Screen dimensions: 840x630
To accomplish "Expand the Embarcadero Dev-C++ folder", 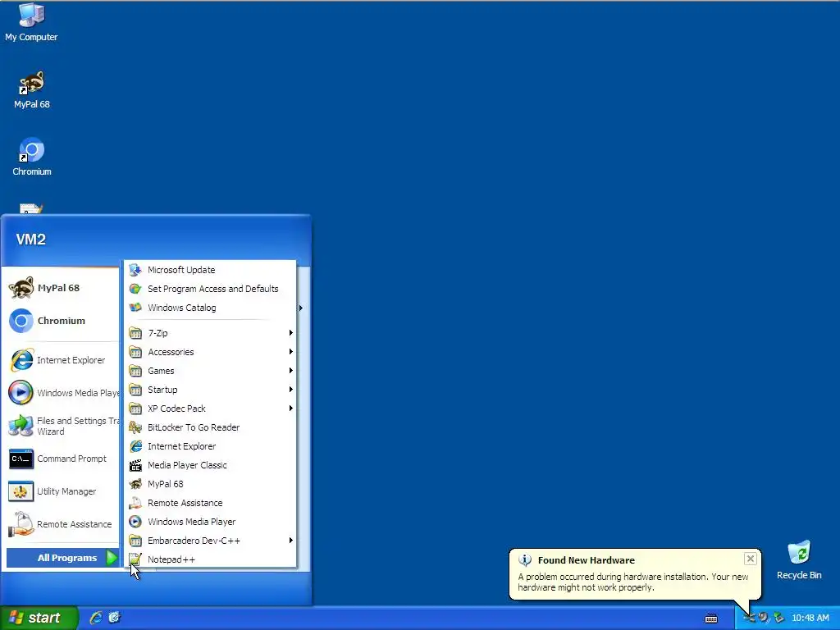I will point(210,541).
